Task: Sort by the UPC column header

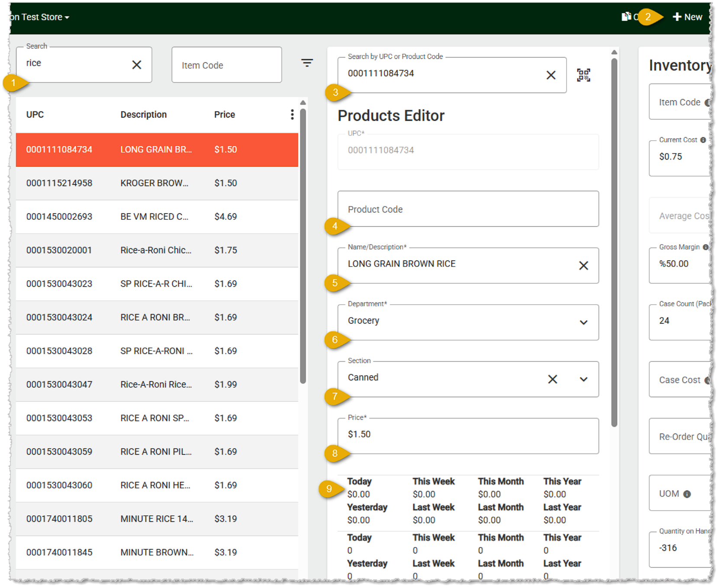Action: tap(35, 115)
